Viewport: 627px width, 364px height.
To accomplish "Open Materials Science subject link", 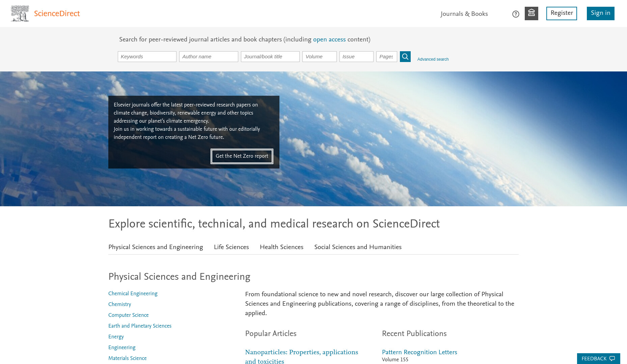I will pyautogui.click(x=128, y=358).
